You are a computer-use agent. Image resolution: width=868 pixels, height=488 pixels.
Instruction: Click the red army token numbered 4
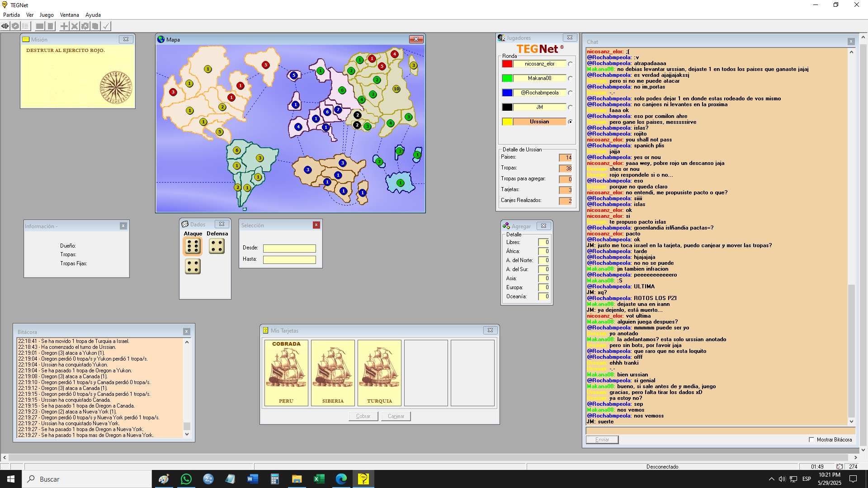[x=395, y=54]
